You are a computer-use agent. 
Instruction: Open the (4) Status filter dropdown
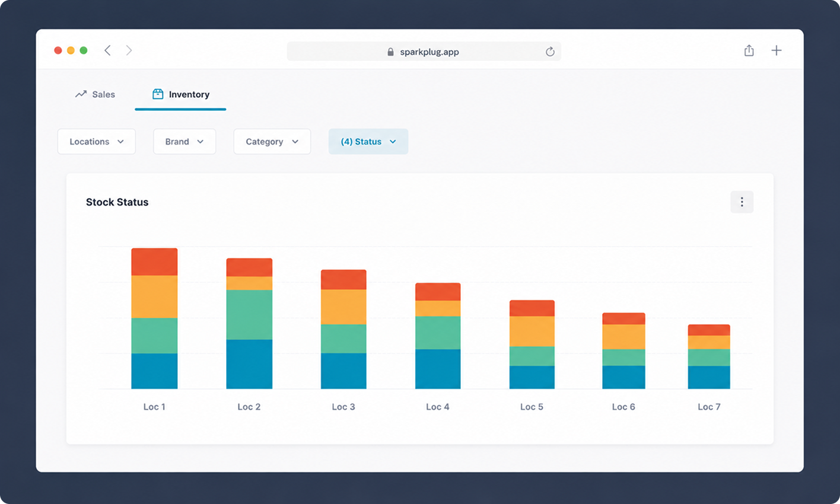click(x=368, y=142)
